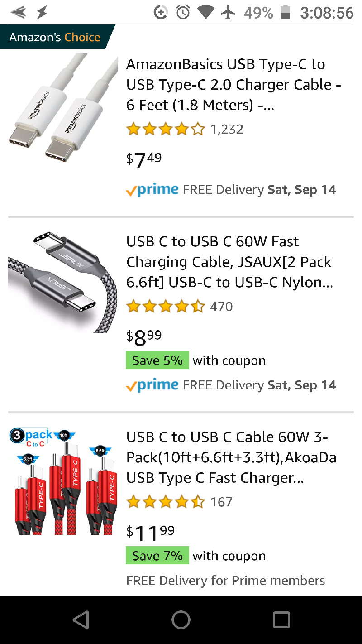The image size is (362, 644).
Task: Tap the Android back navigation button
Action: 81,620
